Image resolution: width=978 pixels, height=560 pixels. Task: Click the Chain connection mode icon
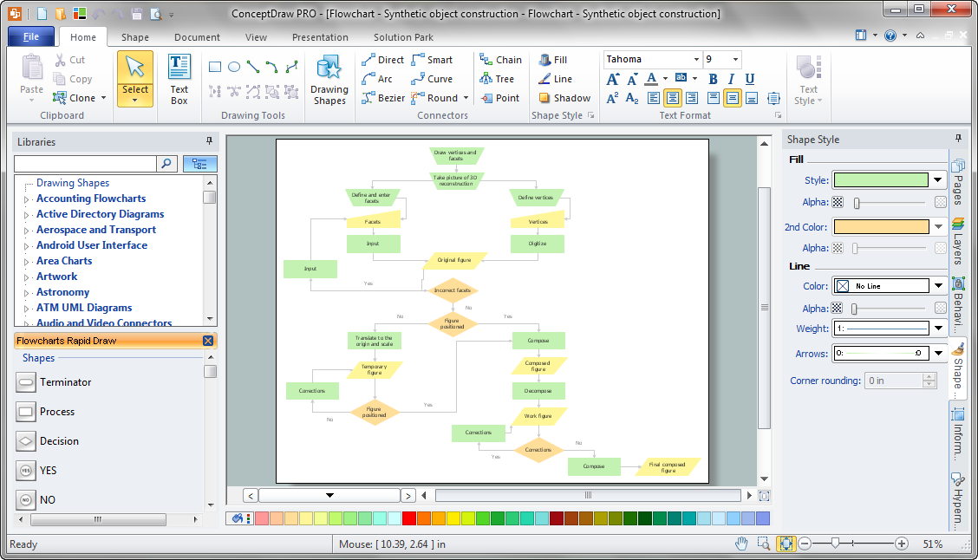[486, 60]
